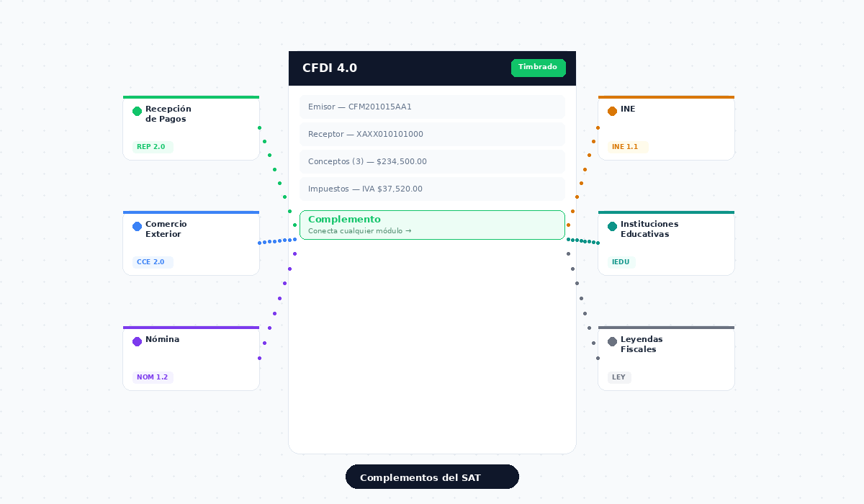Click the Impuestos IVA $37,520.00 row
864x504 pixels.
tap(432, 189)
